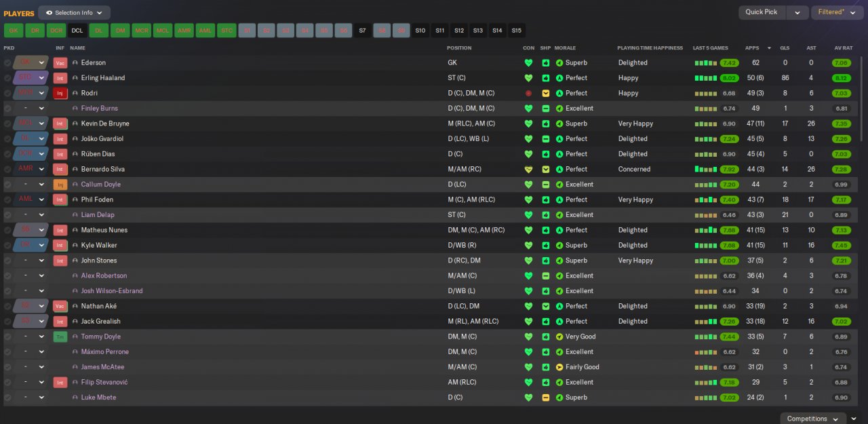Click Liam Delap's 21 goals value

pyautogui.click(x=785, y=215)
